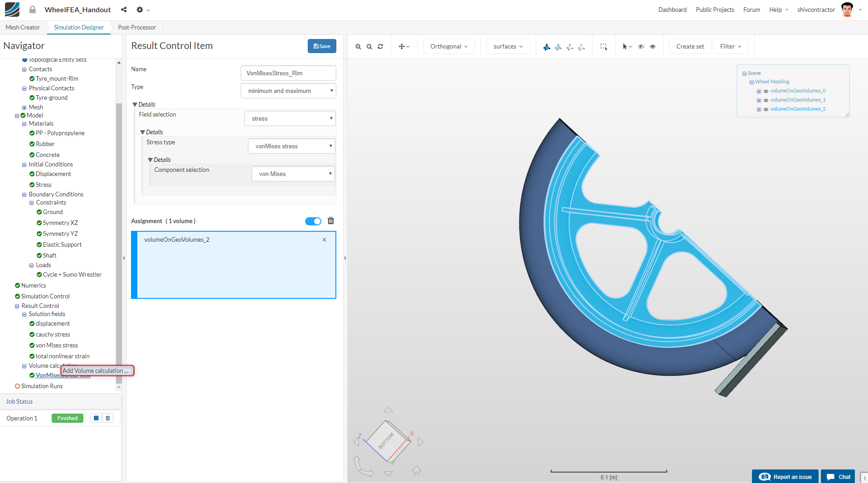The height and width of the screenshot is (483, 868).
Task: Rotate view left with left arrow
Action: point(357,441)
